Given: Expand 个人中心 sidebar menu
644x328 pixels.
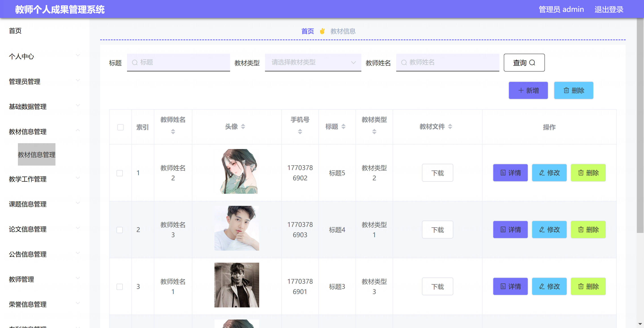Looking at the screenshot, I should click(x=44, y=56).
